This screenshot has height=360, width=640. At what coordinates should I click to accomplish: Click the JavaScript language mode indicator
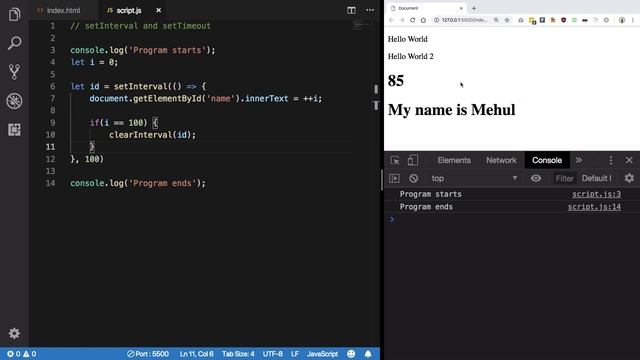click(x=322, y=354)
